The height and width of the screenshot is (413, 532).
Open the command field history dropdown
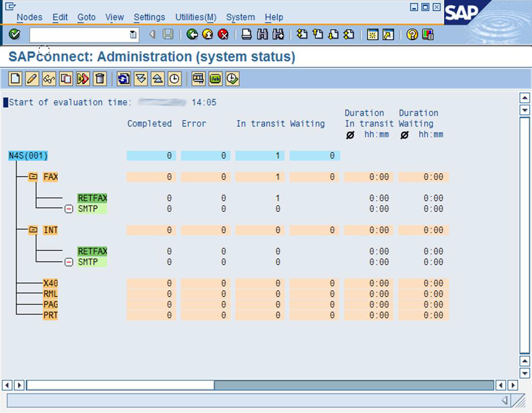coord(132,34)
